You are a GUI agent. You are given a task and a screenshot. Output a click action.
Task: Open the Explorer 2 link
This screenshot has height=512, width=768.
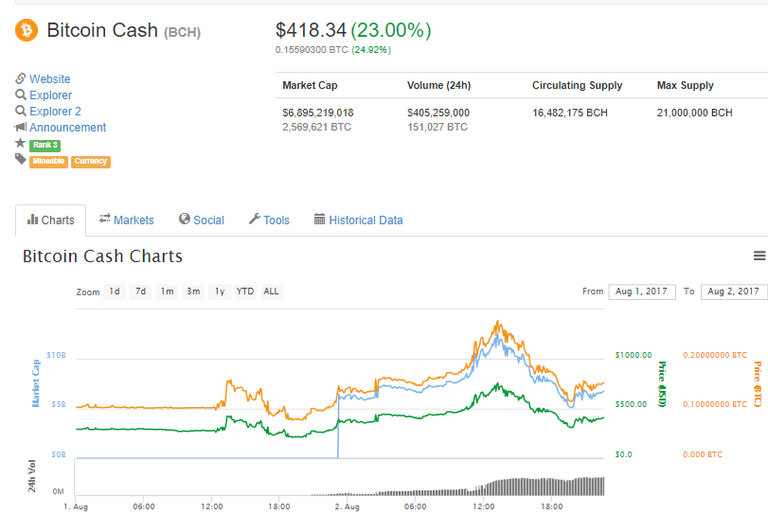(x=55, y=111)
